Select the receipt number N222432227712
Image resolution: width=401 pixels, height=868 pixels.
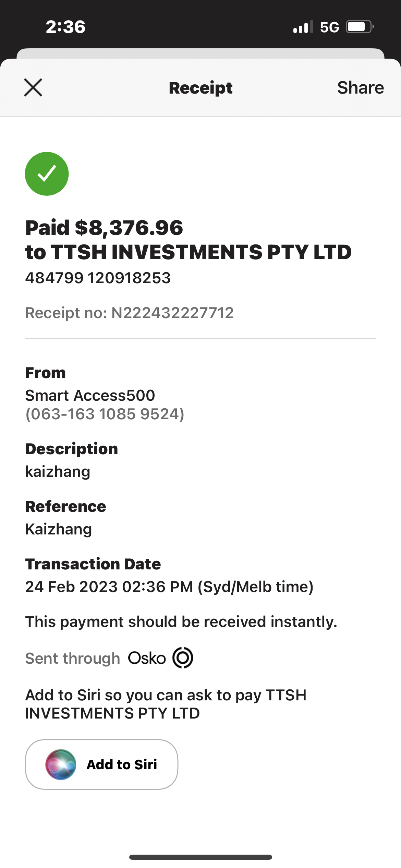click(172, 313)
